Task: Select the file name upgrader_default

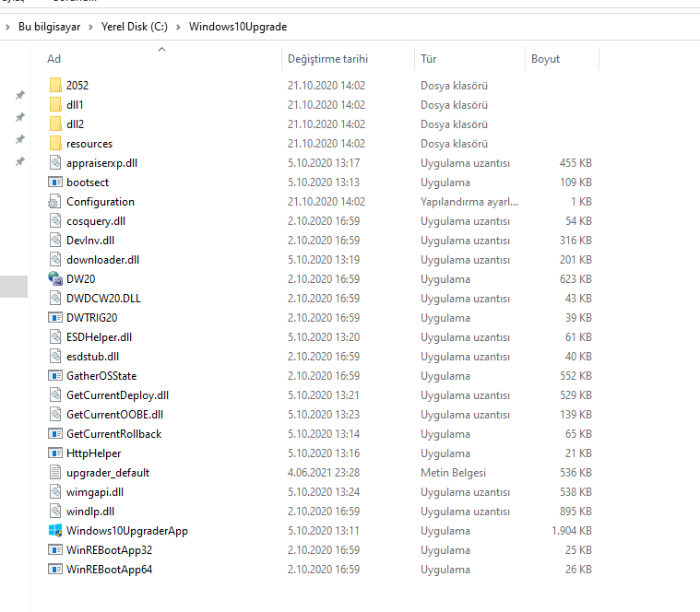Action: tap(108, 473)
